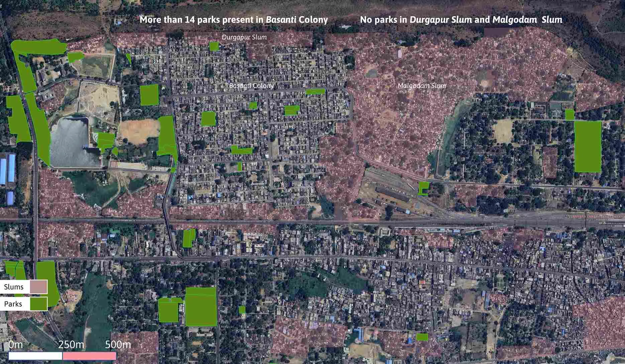The image size is (625, 364).
Task: Select the Parks legend label
Action: tap(13, 304)
